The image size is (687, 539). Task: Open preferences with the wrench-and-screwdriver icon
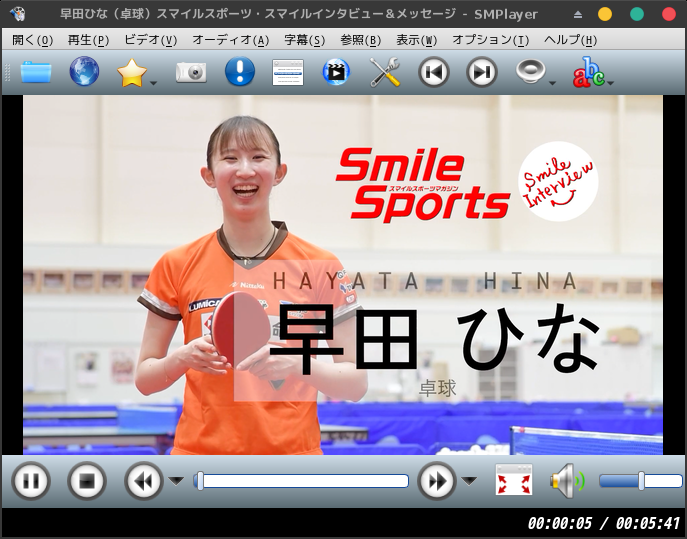[x=385, y=72]
